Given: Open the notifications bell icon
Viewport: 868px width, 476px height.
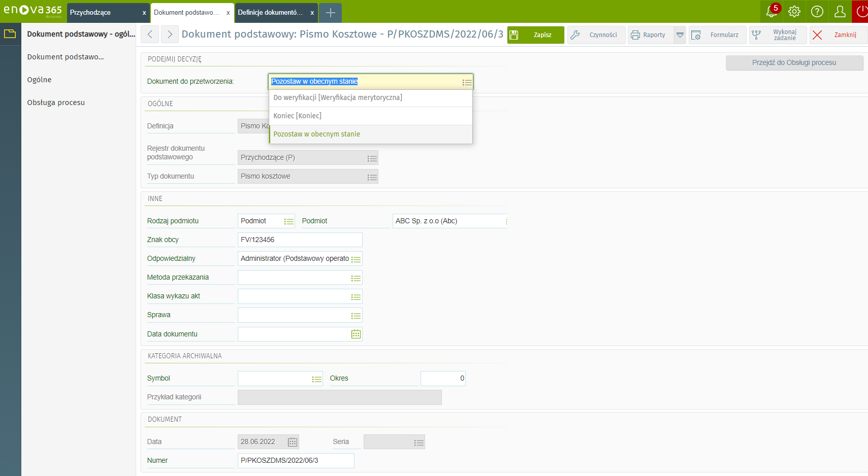Looking at the screenshot, I should [771, 12].
